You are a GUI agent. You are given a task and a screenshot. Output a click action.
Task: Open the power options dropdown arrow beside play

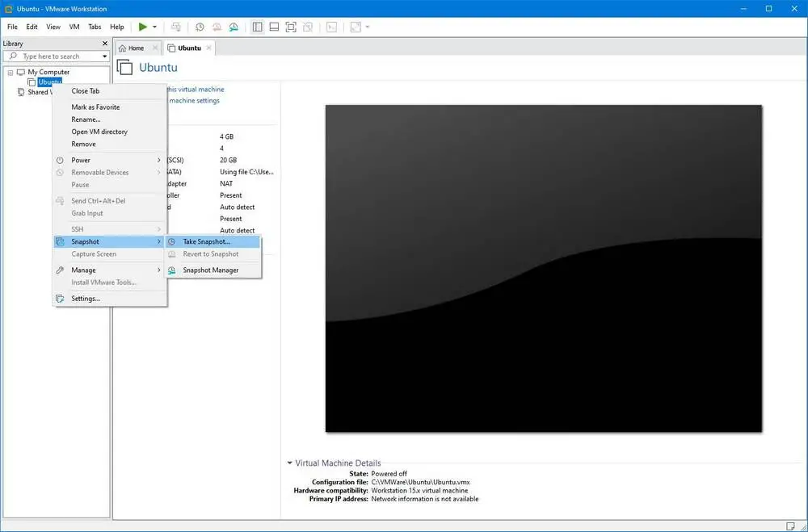coord(154,27)
